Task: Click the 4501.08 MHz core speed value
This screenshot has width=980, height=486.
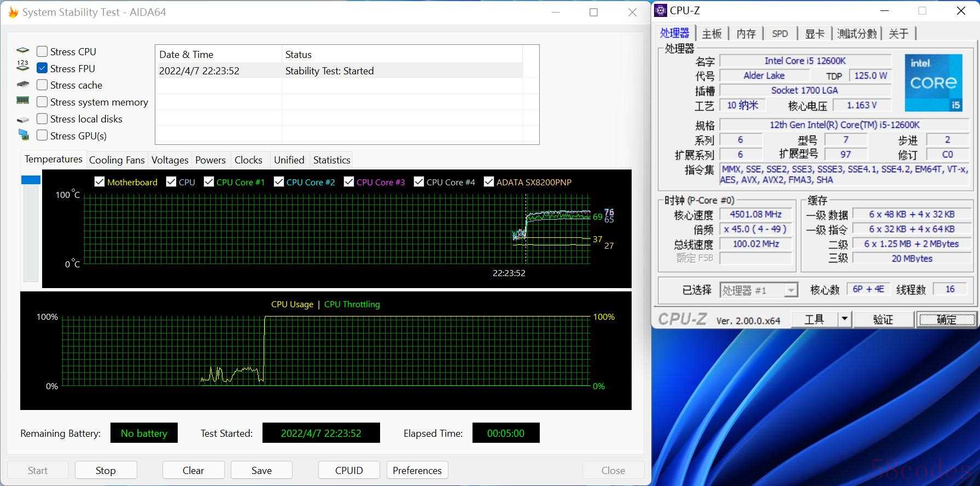Action: point(756,214)
